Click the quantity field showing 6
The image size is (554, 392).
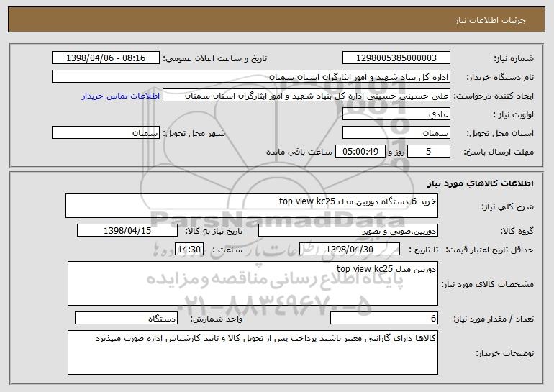coord(384,318)
